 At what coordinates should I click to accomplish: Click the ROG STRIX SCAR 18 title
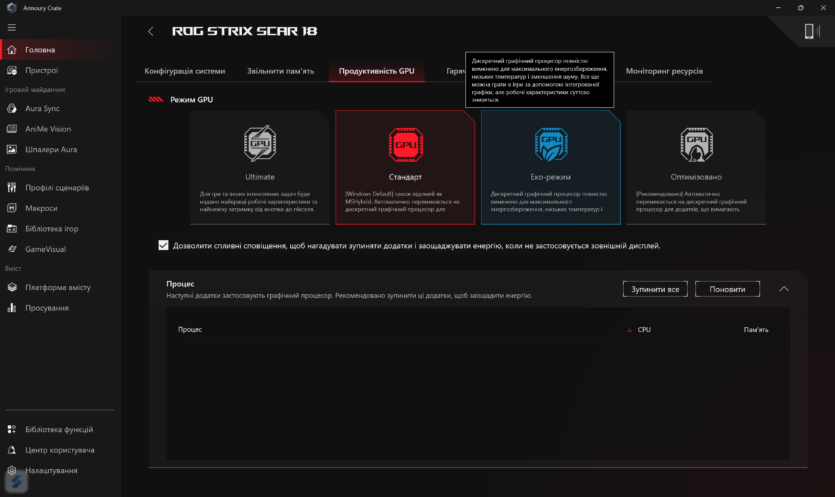[244, 31]
